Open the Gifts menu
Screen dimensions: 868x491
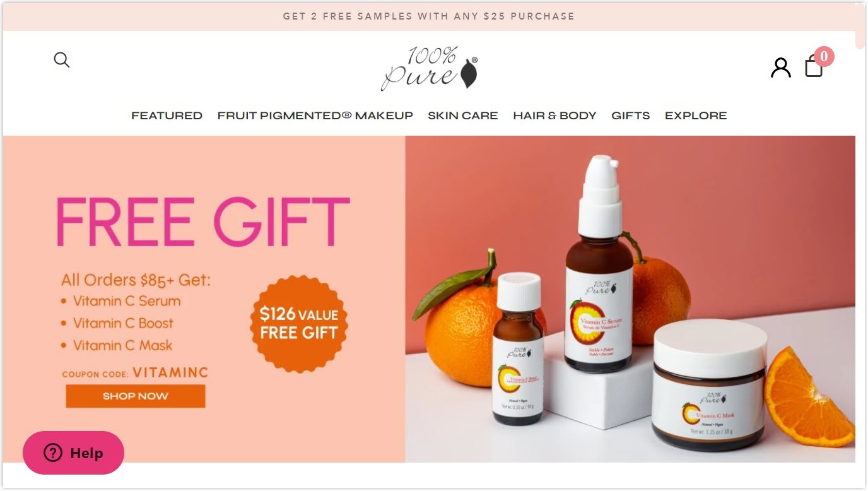coord(630,115)
